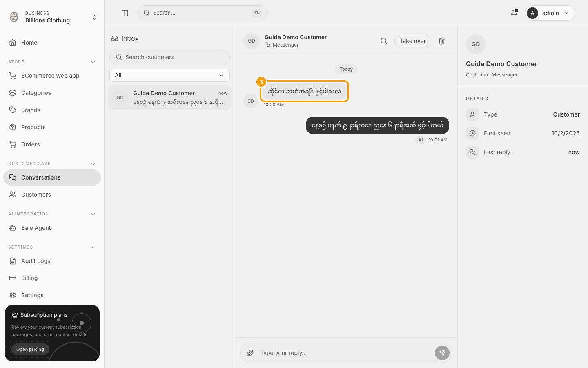Image resolution: width=588 pixels, height=368 pixels.
Task: Click the Last reply chat icon
Action: [x=472, y=152]
